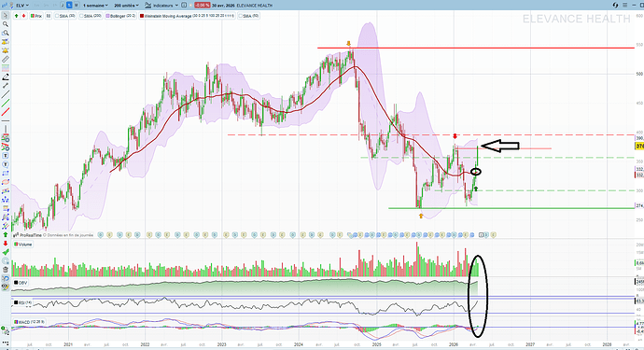The width and height of the screenshot is (644, 350).
Task: Click the blue undo arrow icon
Action: pos(6,278)
